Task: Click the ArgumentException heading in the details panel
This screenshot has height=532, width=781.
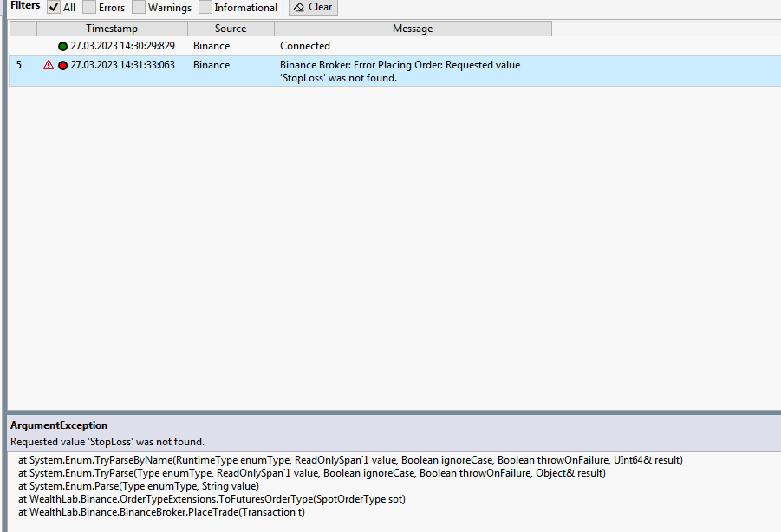Action: [59, 425]
